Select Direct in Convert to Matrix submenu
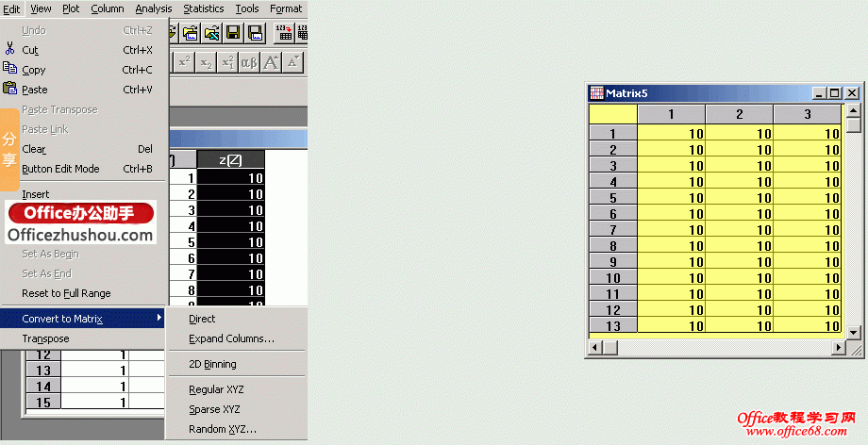Image resolution: width=868 pixels, height=445 pixels. tap(237, 319)
